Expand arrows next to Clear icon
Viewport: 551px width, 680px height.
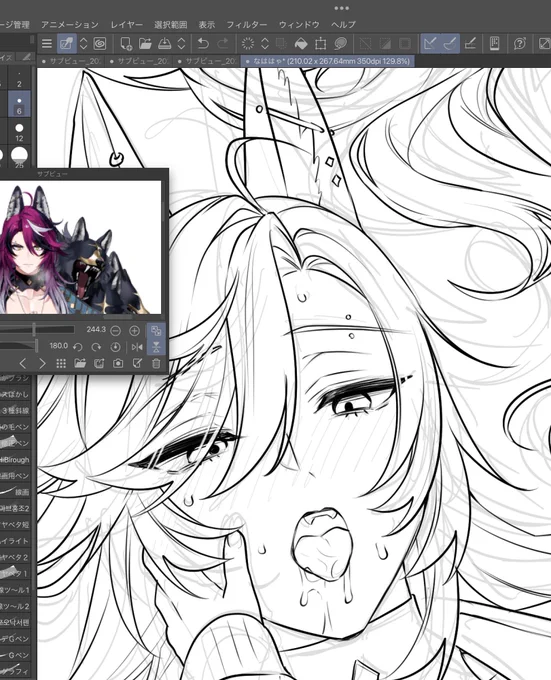point(265,43)
